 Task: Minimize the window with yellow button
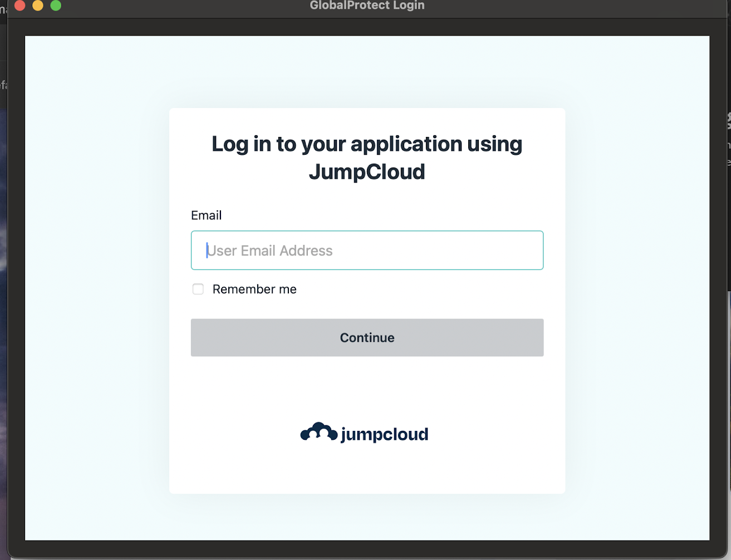38,6
